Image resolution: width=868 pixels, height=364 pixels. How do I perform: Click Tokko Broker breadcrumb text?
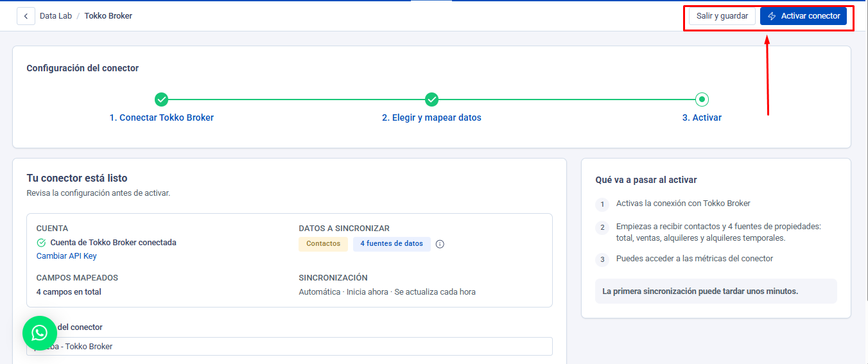tap(108, 16)
